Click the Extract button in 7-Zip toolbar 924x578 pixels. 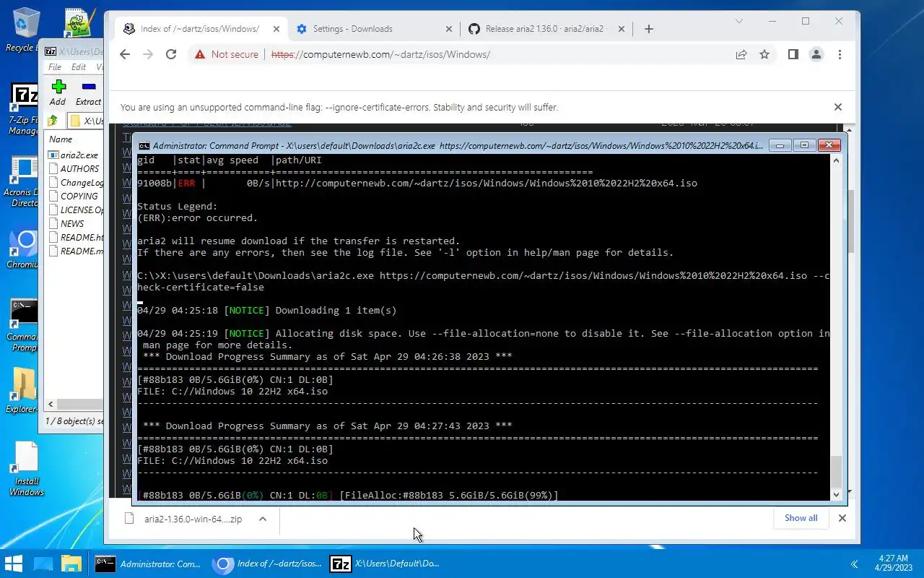click(x=89, y=92)
